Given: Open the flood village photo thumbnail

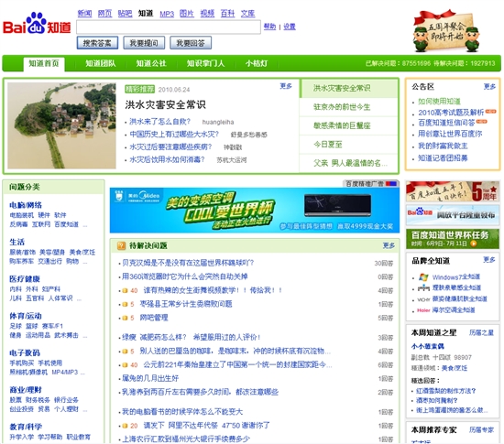Looking at the screenshot, I should 61,125.
